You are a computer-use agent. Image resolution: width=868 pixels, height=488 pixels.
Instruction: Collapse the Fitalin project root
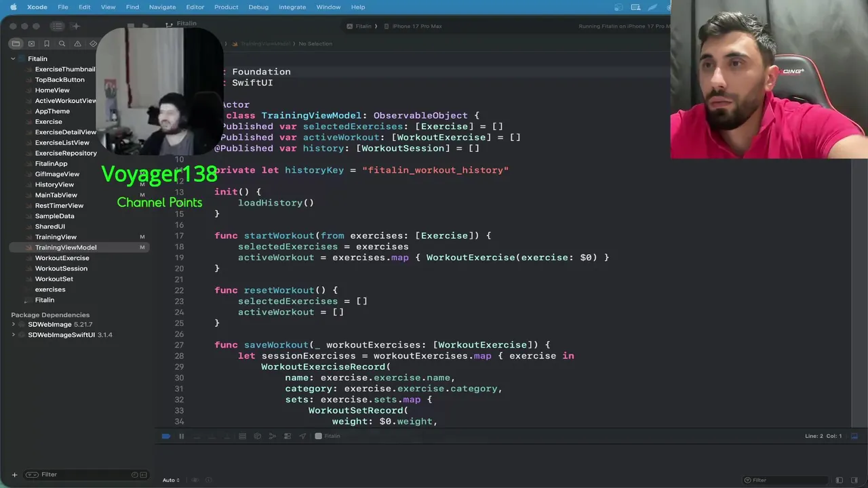13,59
